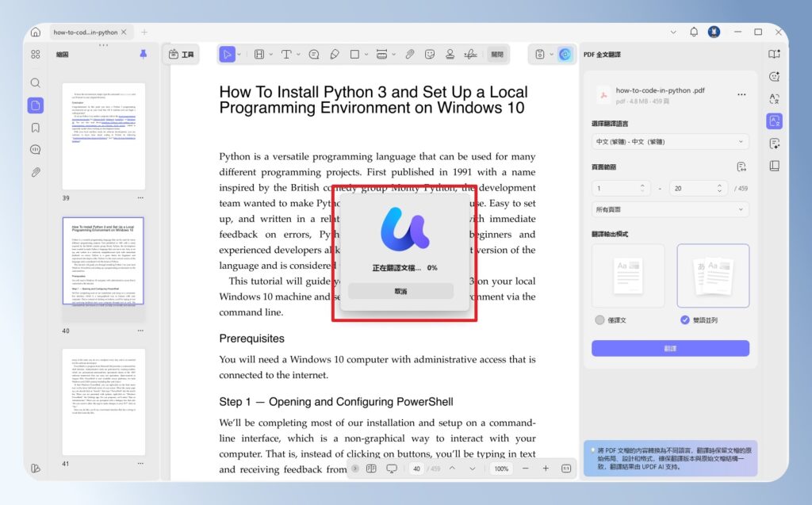This screenshot has width=812, height=505.
Task: Click the end page range stepper
Action: coord(719,188)
